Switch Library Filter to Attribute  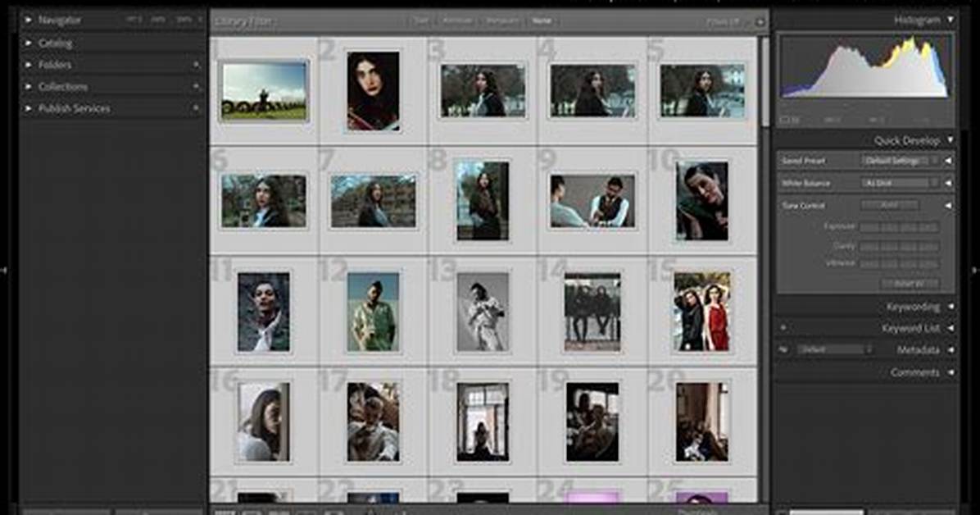(x=457, y=21)
